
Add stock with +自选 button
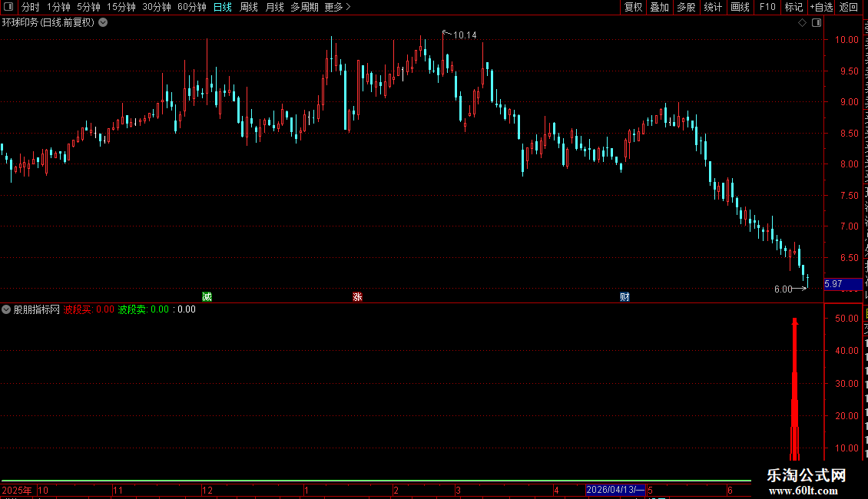[821, 7]
